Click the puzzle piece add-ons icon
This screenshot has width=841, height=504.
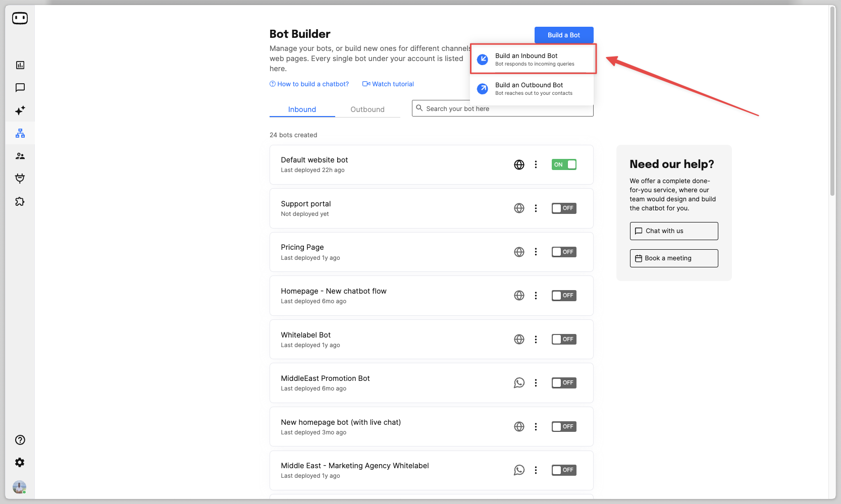click(20, 202)
